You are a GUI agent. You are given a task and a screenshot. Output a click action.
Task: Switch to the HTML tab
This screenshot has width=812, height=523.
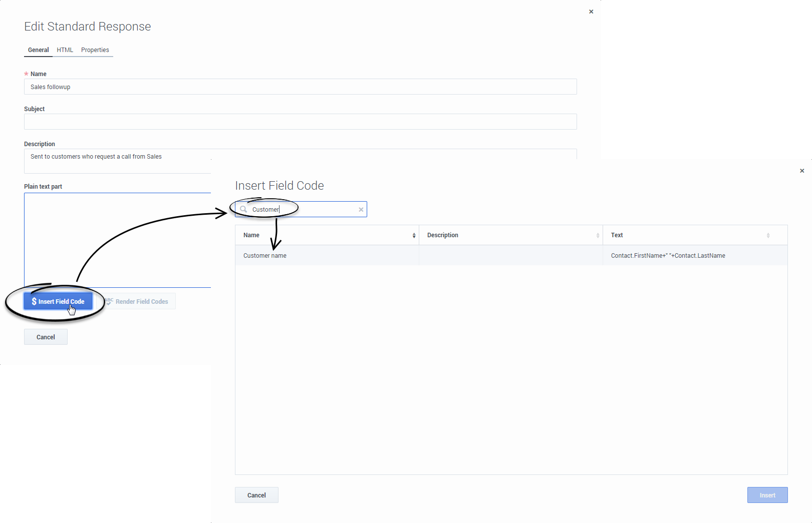tap(65, 50)
